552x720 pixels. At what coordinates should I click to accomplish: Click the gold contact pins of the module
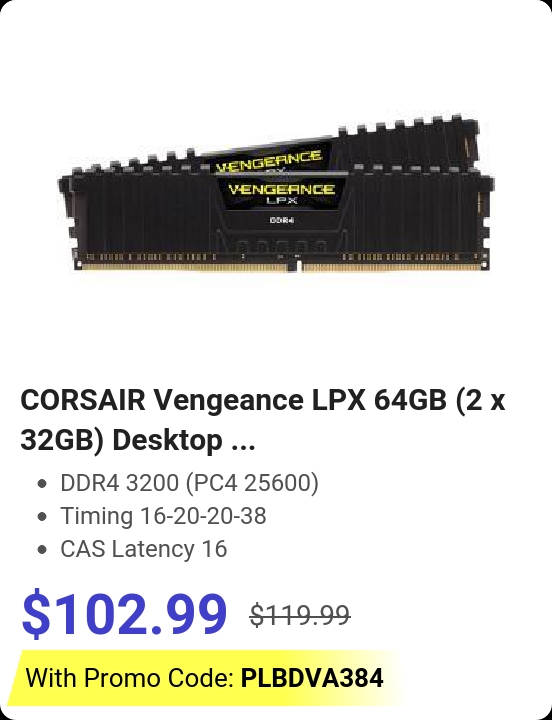[280, 267]
